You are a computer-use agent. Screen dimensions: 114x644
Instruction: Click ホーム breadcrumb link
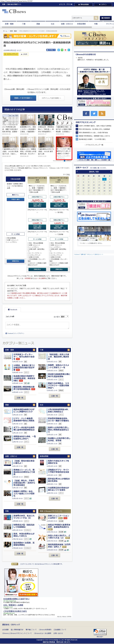click(5, 31)
